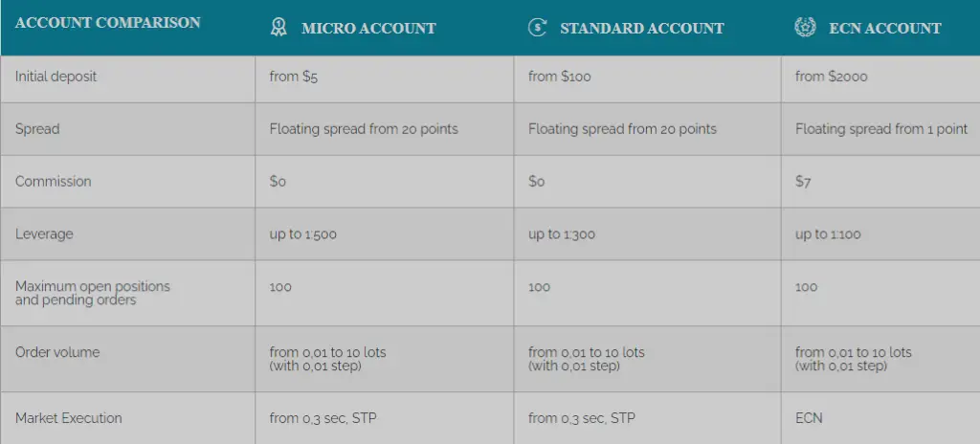This screenshot has height=444, width=980.
Task: Click the Market Execution row label
Action: pyautogui.click(x=69, y=418)
